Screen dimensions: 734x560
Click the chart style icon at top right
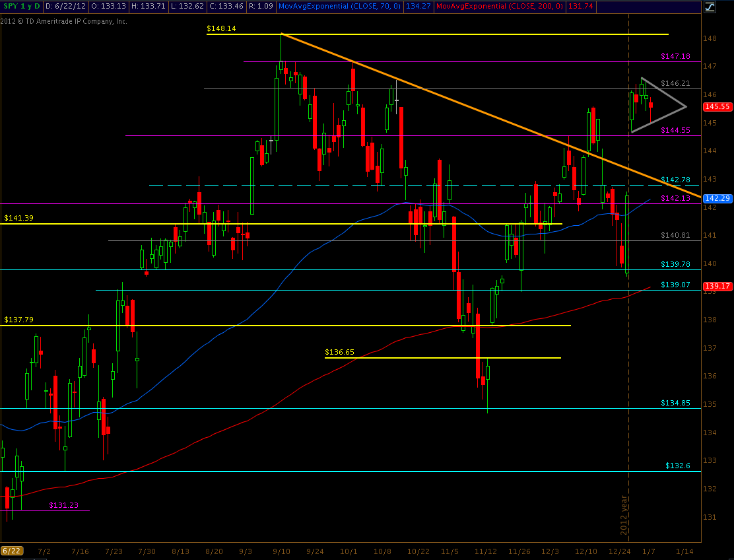[x=710, y=7]
